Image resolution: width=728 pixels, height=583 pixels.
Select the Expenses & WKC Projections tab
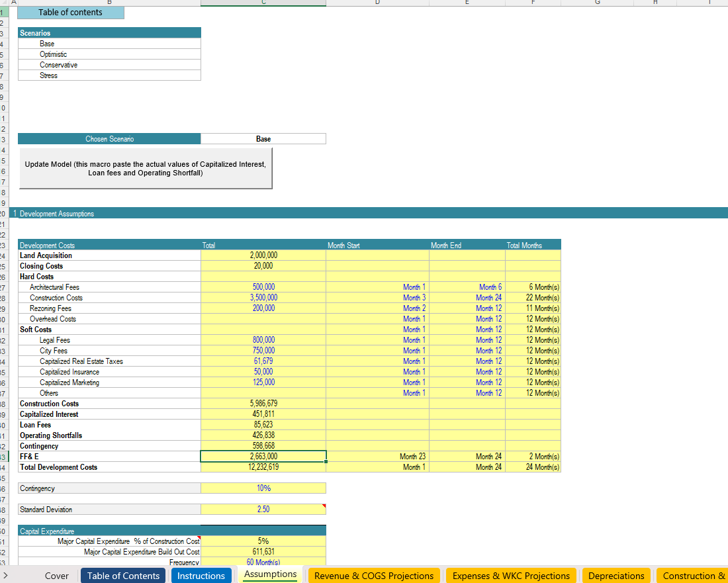[x=511, y=576]
